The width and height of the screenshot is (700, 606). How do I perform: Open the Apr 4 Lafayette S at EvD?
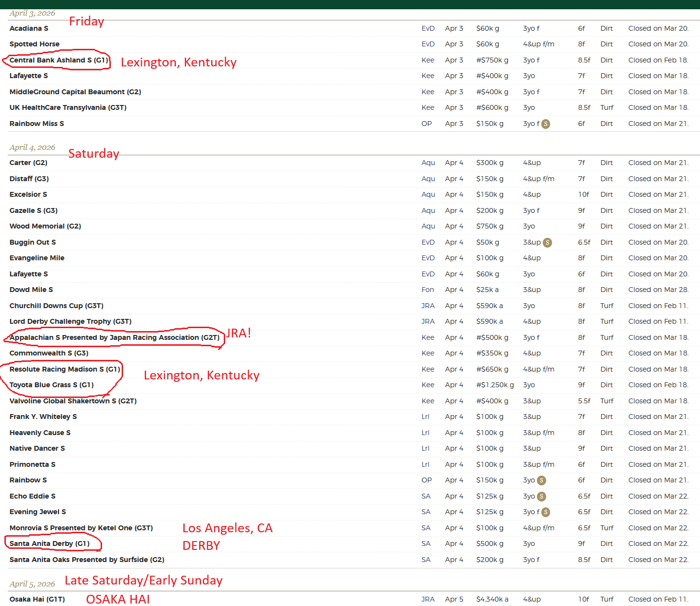(x=29, y=274)
